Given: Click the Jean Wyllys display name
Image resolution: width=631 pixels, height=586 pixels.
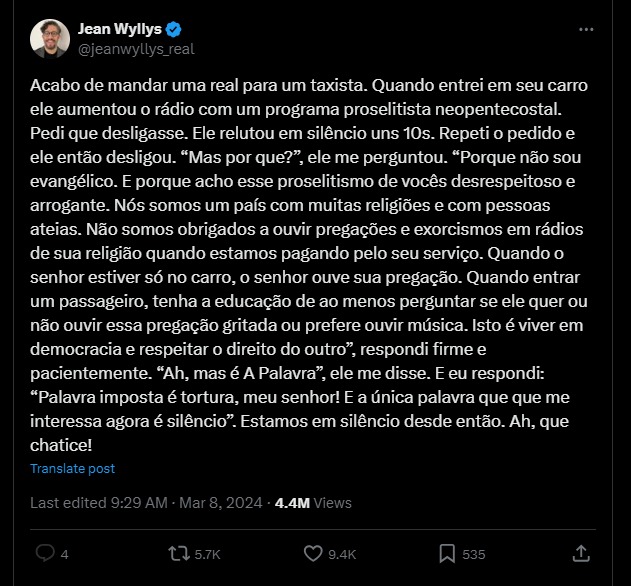Looking at the screenshot, I should 120,29.
